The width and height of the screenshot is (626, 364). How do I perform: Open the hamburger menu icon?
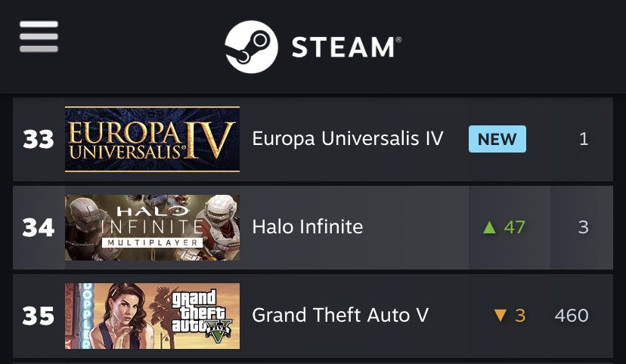coord(39,37)
